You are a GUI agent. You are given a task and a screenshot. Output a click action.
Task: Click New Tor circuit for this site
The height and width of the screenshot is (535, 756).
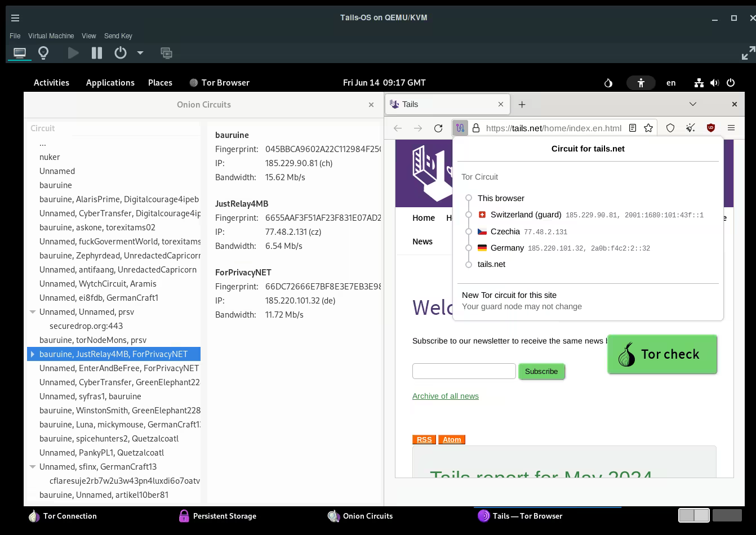click(509, 295)
